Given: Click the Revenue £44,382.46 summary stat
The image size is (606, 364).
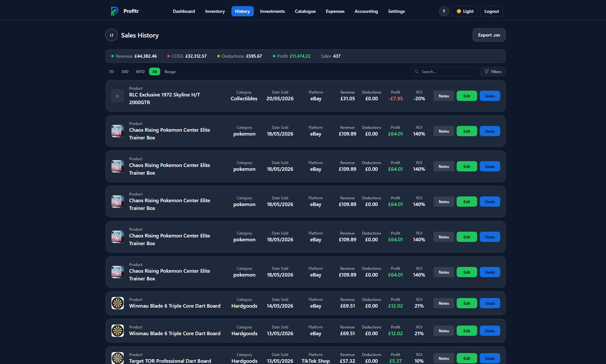Looking at the screenshot, I should 134,56.
